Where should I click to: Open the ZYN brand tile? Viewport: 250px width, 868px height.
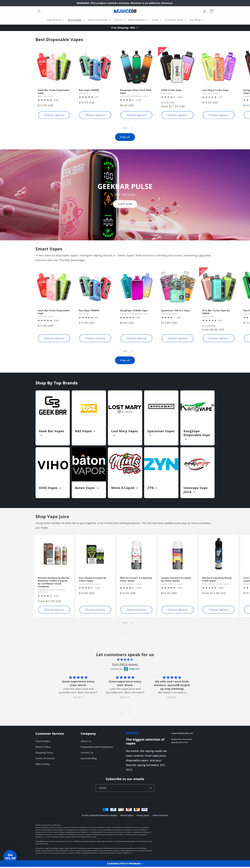[x=161, y=472]
